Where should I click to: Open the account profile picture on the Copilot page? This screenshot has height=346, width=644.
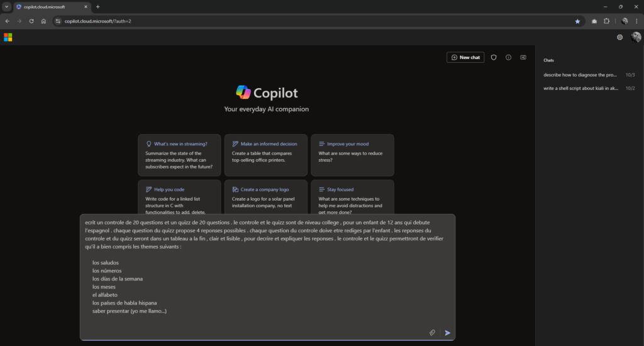point(636,37)
